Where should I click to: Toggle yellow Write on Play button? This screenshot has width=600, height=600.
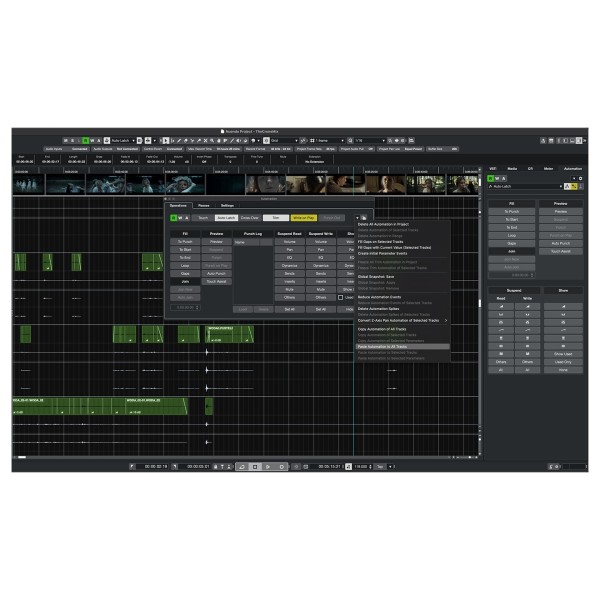pos(303,218)
